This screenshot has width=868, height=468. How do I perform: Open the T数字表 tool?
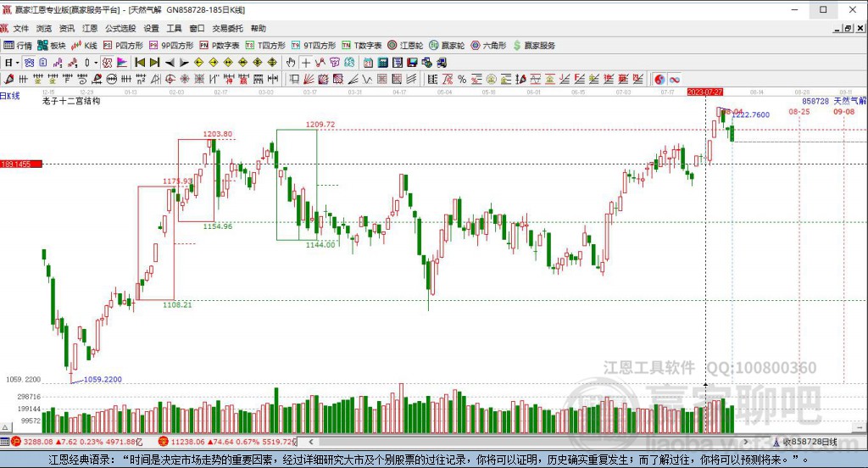click(361, 46)
